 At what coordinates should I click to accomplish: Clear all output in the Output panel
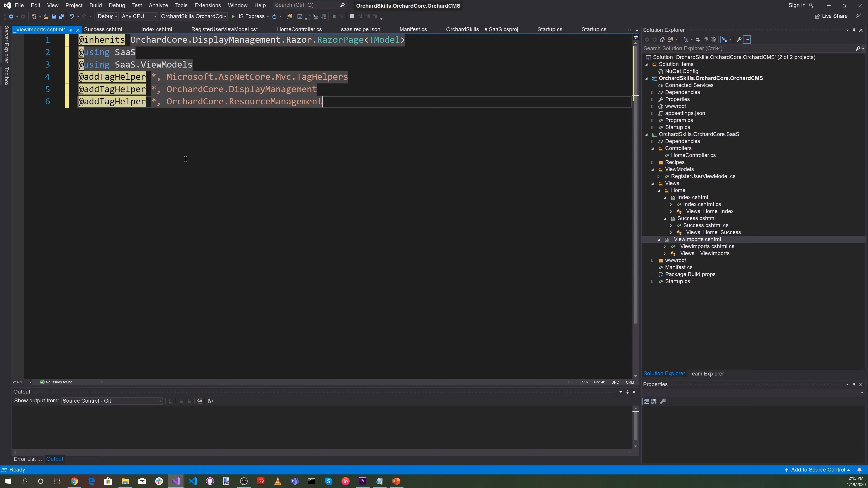[x=199, y=401]
